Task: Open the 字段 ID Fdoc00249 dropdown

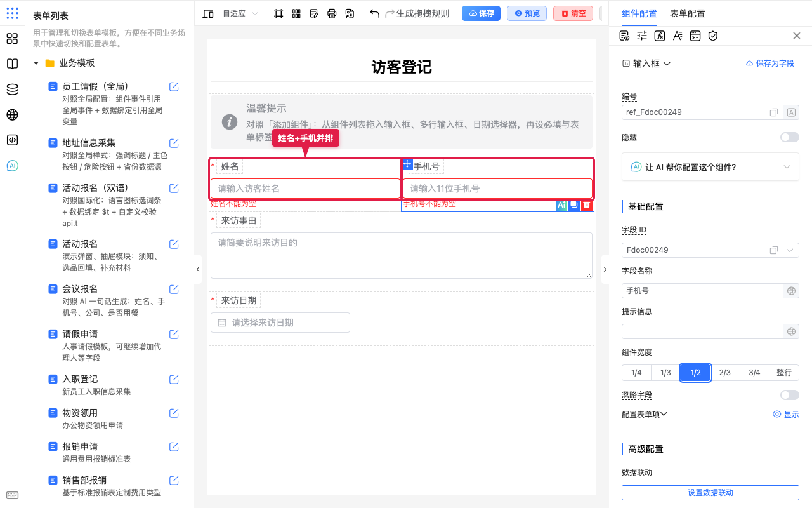Action: pyautogui.click(x=710, y=250)
